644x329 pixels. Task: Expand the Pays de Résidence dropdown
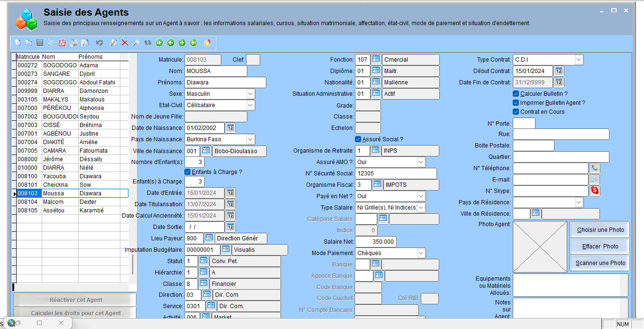579,202
